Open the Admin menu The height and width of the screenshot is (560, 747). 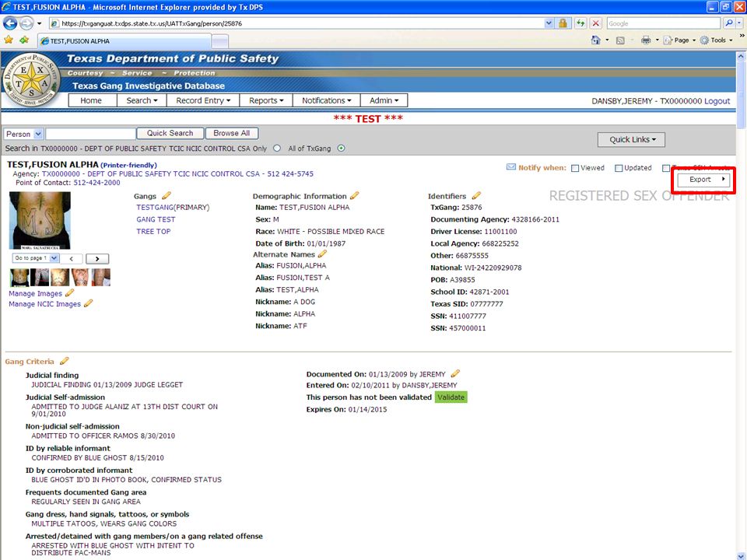(384, 100)
